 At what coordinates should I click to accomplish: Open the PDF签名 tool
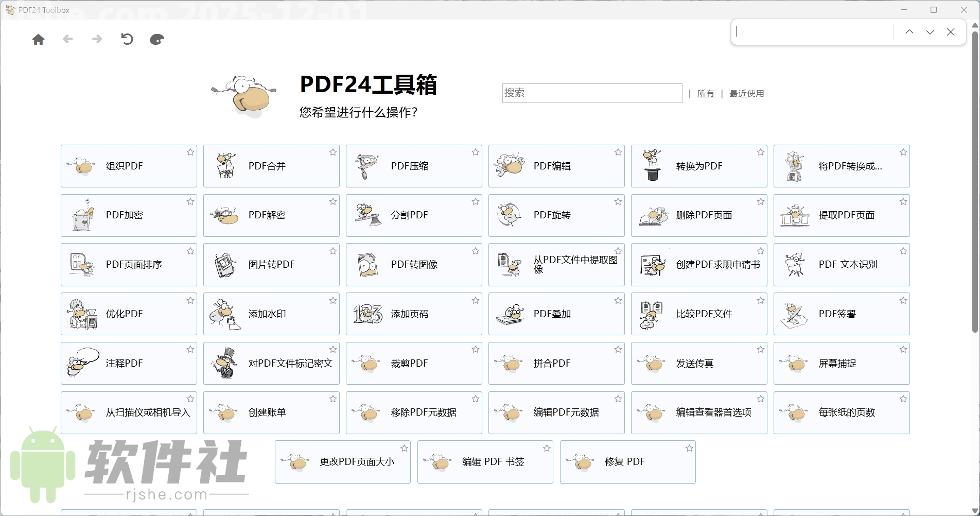click(842, 314)
